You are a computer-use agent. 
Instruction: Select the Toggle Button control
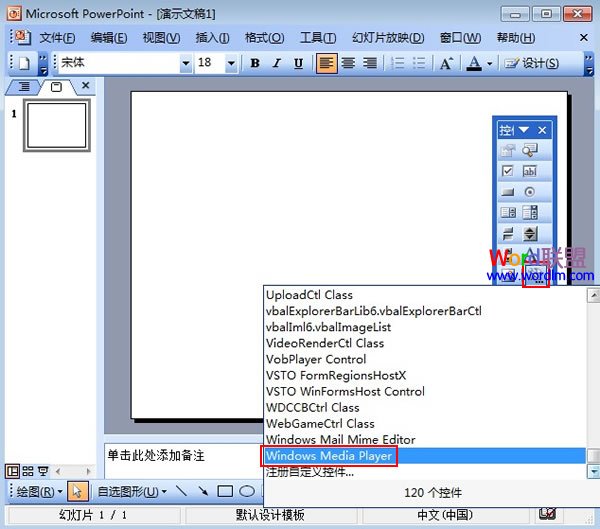click(508, 233)
